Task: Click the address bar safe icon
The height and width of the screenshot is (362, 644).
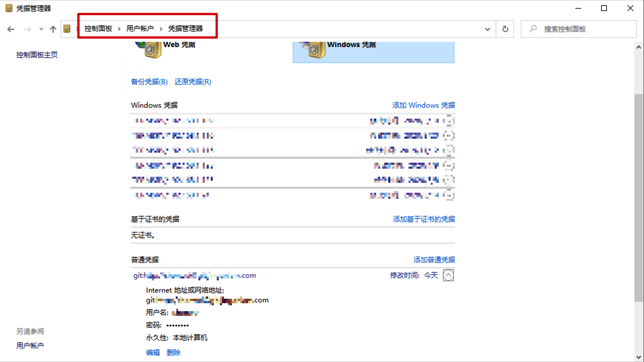Action: pos(67,29)
